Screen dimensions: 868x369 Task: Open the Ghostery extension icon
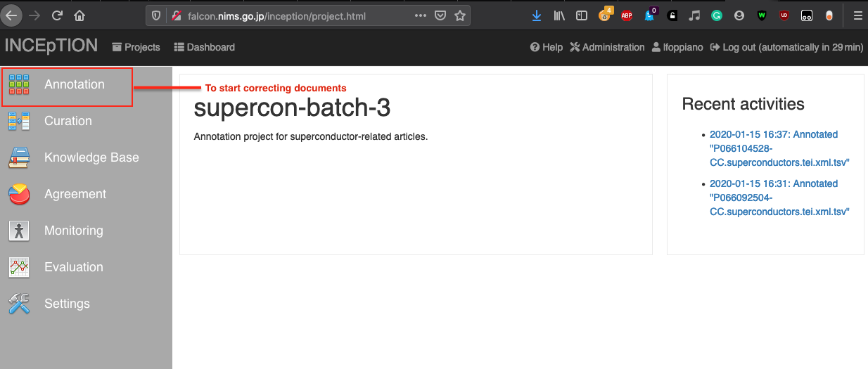pyautogui.click(x=650, y=15)
